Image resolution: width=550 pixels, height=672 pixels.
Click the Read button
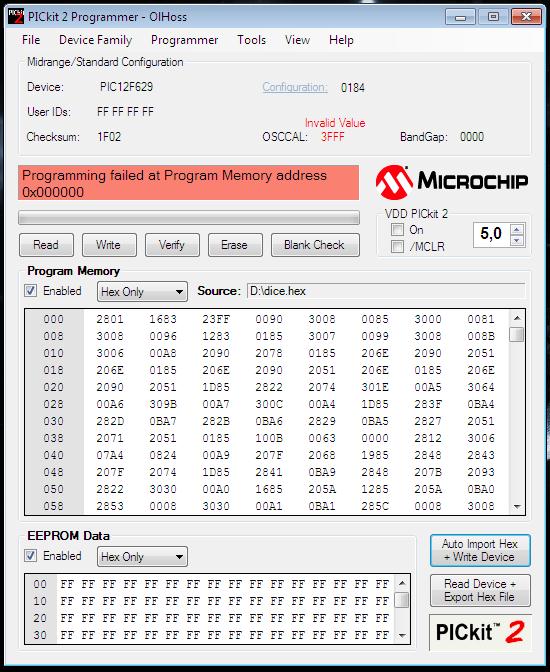(46, 245)
